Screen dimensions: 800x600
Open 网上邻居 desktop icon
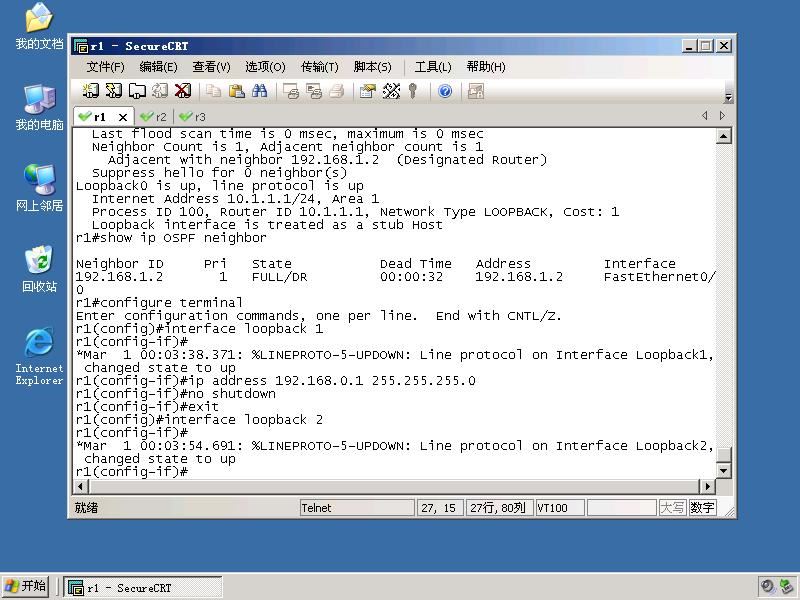click(39, 188)
